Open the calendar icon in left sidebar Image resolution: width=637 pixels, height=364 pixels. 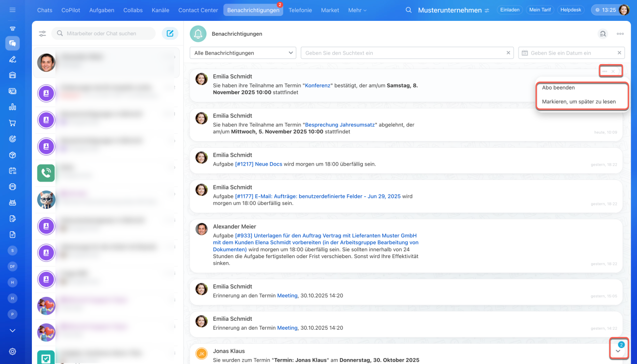point(12,171)
